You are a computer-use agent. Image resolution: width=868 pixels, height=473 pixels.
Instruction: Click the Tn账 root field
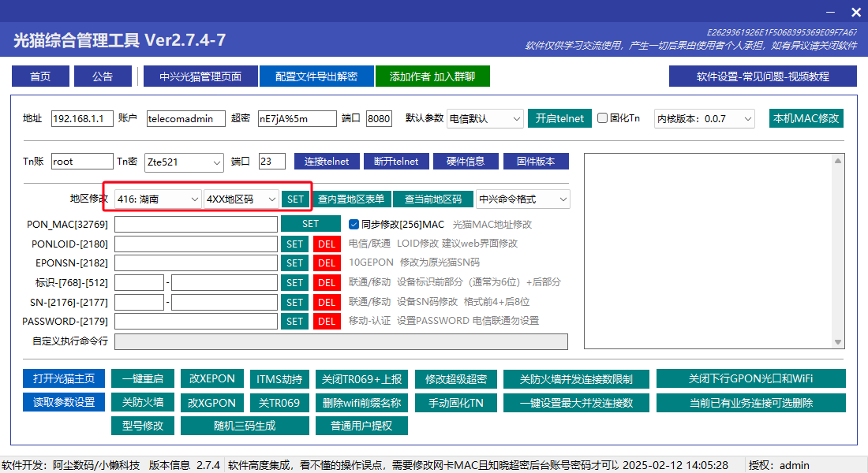point(82,162)
